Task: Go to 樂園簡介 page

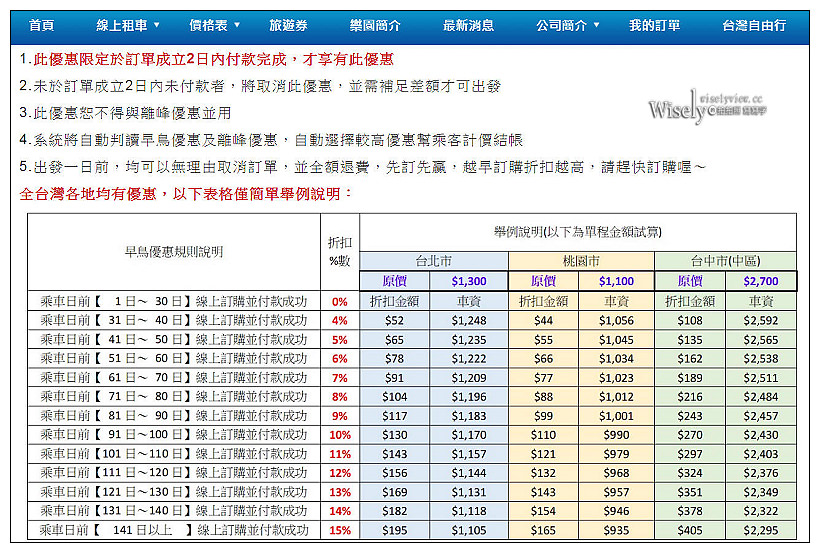Action: click(x=375, y=25)
